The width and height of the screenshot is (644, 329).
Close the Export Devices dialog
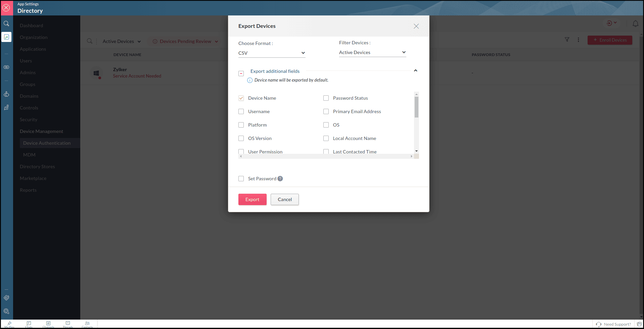coord(416,26)
